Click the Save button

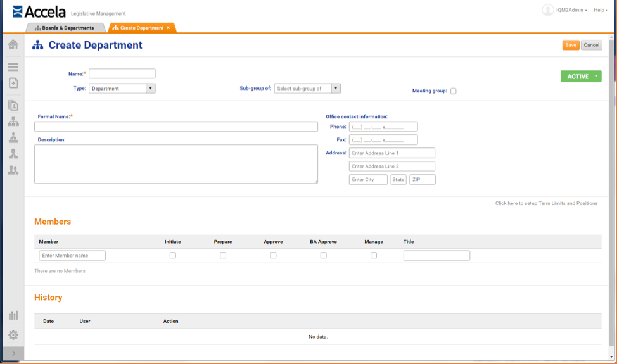571,45
